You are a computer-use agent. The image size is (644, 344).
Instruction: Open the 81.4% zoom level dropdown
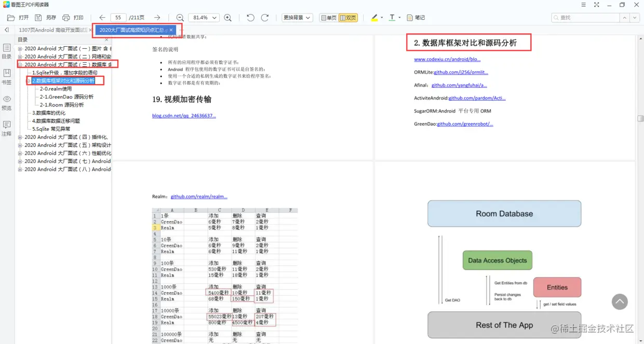click(204, 18)
